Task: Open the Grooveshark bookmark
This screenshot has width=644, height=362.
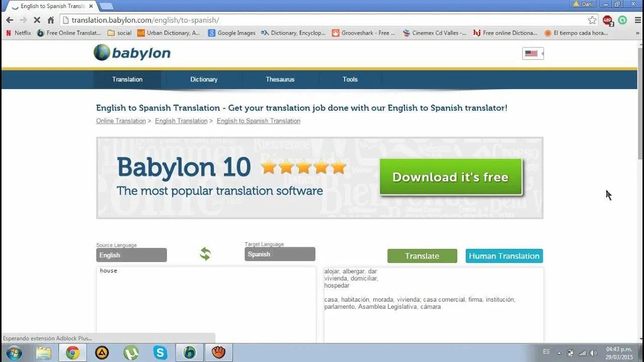Action: click(x=363, y=33)
